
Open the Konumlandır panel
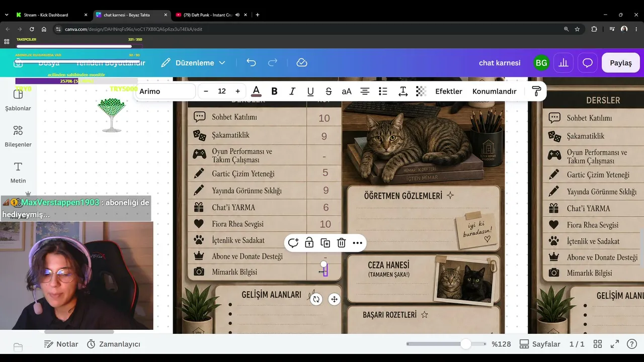[495, 92]
